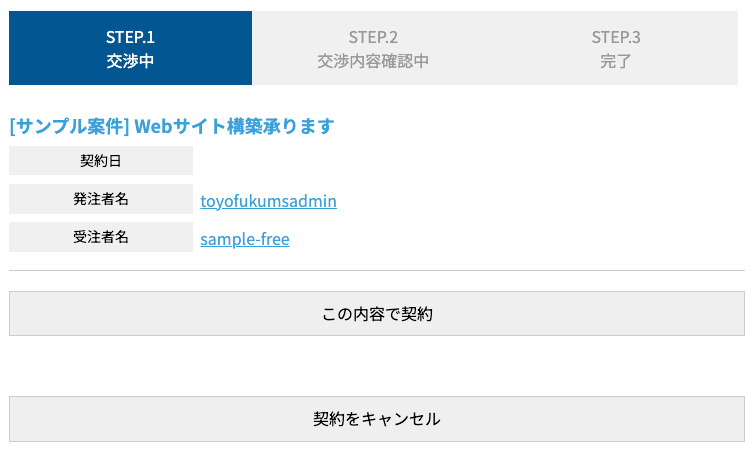754x453 pixels.
Task: Click the horizontal divider above contract button
Action: [377, 270]
